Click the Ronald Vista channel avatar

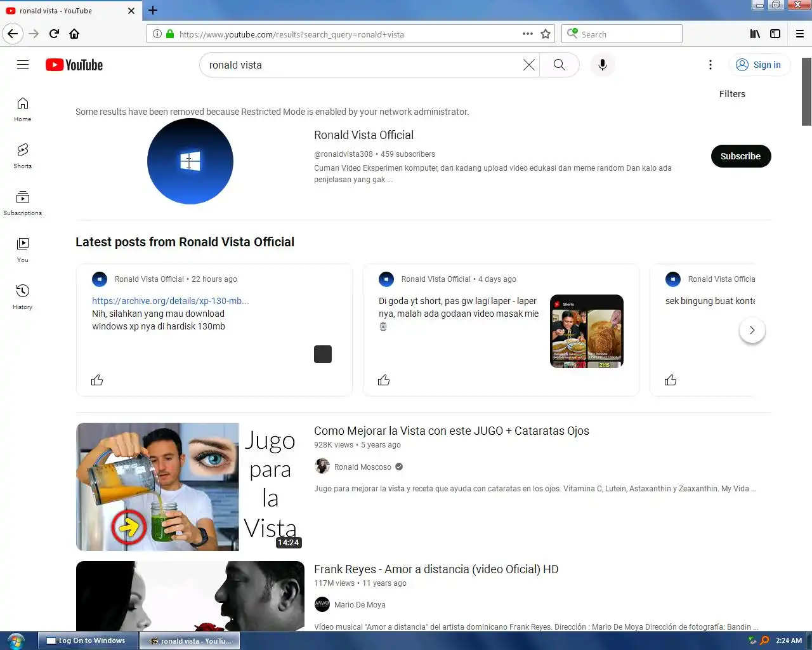(x=190, y=161)
